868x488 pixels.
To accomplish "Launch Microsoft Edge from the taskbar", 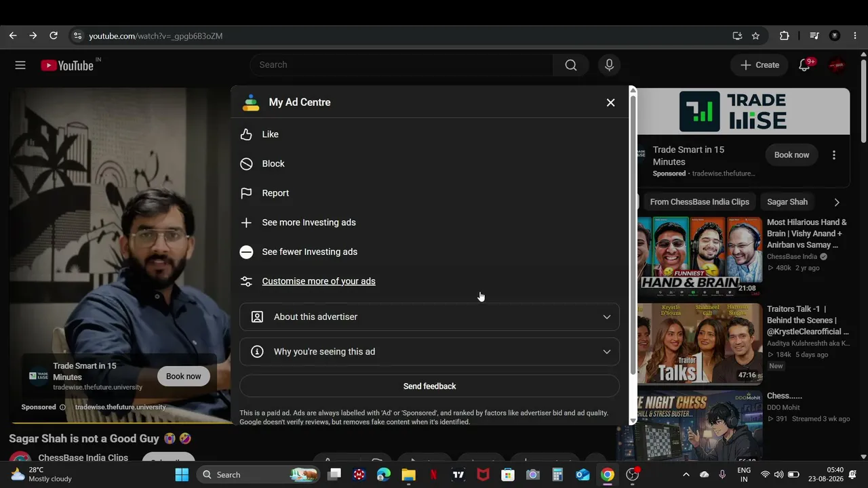I will pos(384,474).
